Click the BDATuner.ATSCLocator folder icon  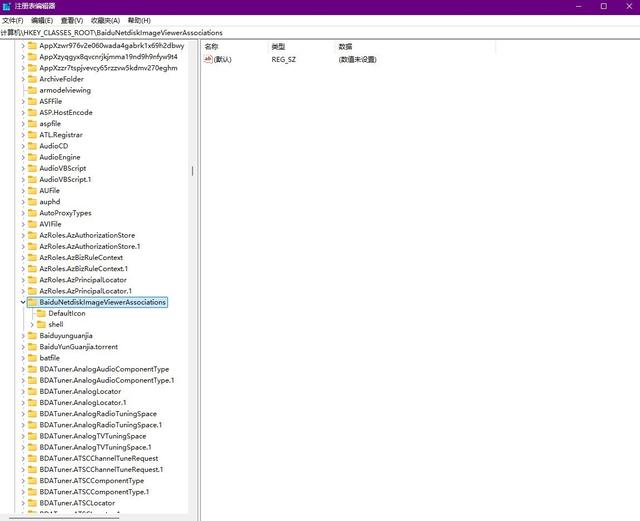32,503
